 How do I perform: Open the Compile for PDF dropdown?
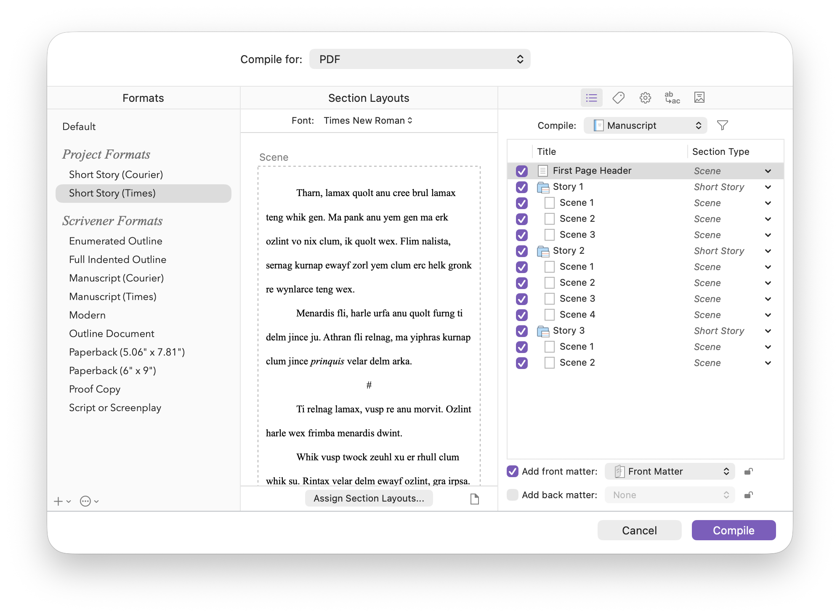click(x=420, y=59)
